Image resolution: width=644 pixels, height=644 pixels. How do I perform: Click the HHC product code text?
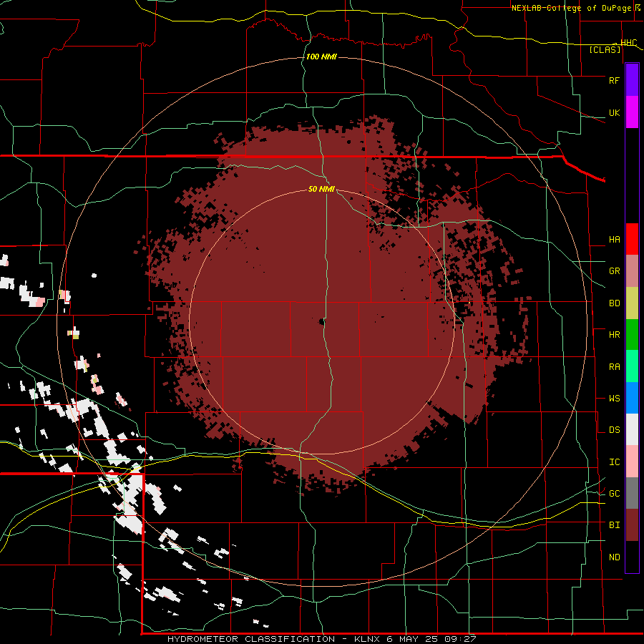pos(628,42)
